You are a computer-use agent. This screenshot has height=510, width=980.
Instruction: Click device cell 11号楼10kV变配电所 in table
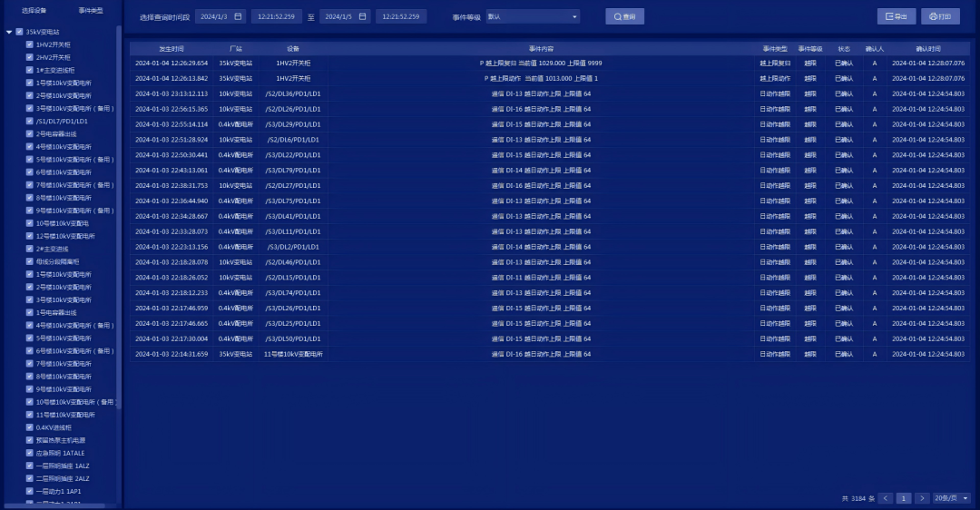point(293,354)
